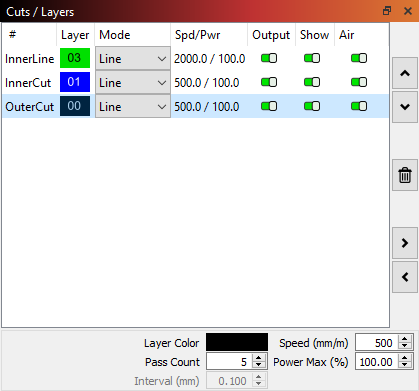The height and width of the screenshot is (391, 419).
Task: Click the Show column header
Action: (x=315, y=35)
